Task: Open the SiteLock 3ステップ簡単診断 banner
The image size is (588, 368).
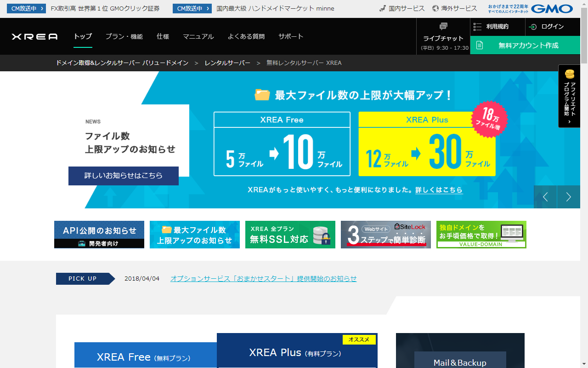Action: [386, 235]
